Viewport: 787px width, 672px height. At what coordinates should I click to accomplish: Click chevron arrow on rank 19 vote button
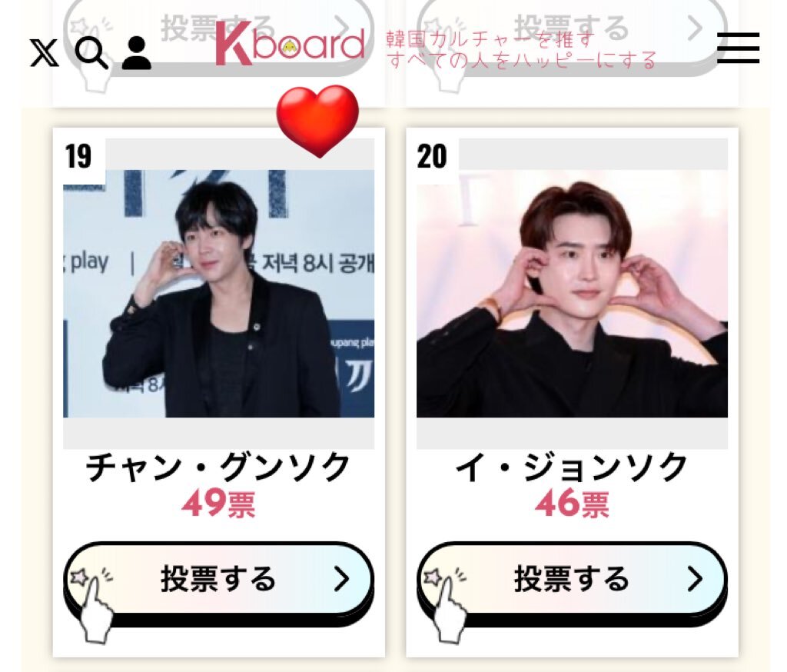point(342,579)
